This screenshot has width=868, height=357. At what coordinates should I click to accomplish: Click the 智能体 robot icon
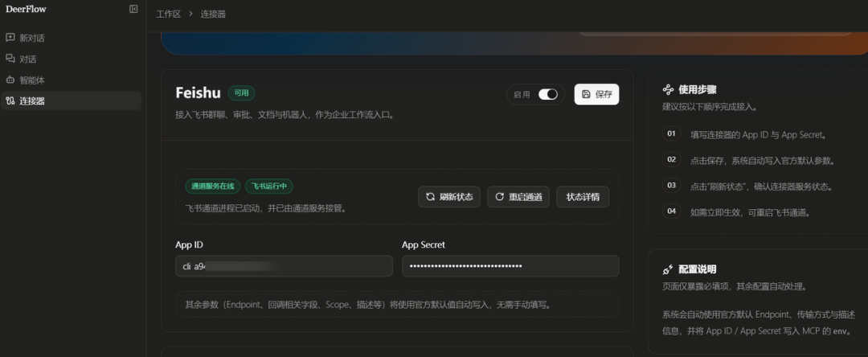(10, 80)
